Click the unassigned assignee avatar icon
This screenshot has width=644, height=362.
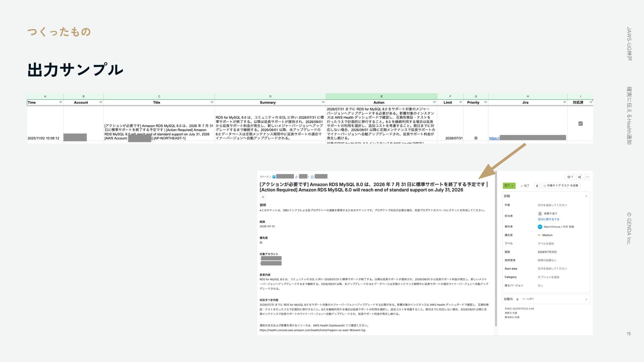click(x=540, y=214)
